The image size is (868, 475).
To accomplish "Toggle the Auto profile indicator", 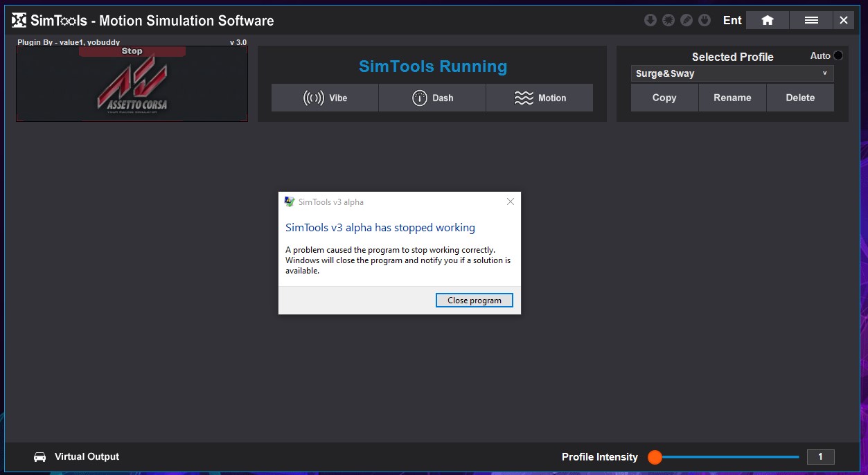I will [838, 55].
